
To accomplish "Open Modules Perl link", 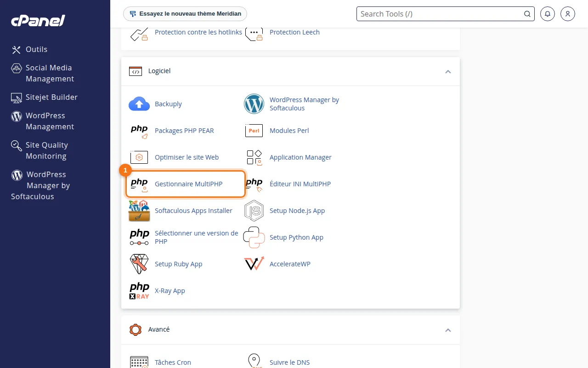I will click(289, 131).
